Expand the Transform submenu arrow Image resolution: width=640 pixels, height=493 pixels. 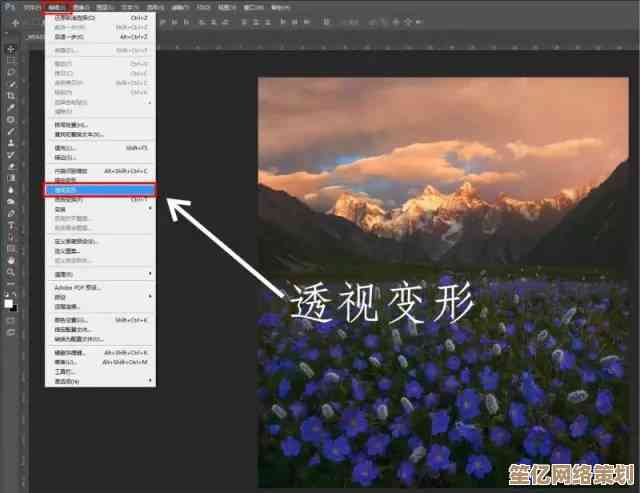click(x=150, y=210)
